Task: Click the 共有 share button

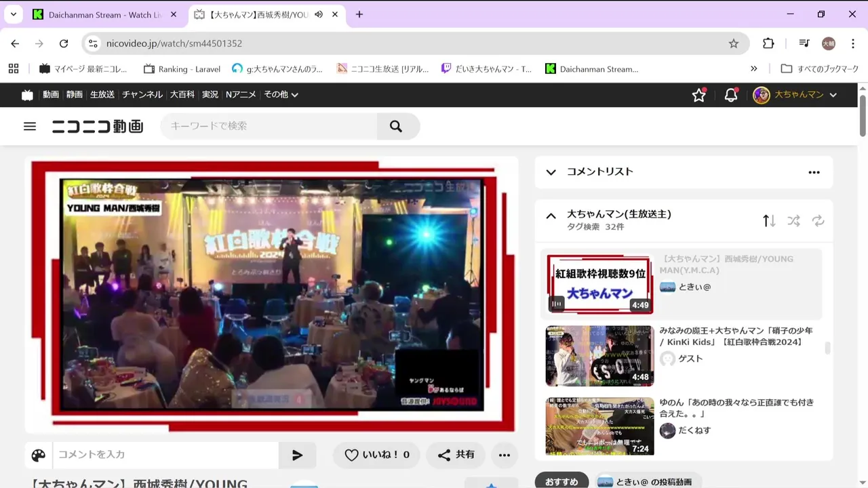Action: [x=456, y=455]
